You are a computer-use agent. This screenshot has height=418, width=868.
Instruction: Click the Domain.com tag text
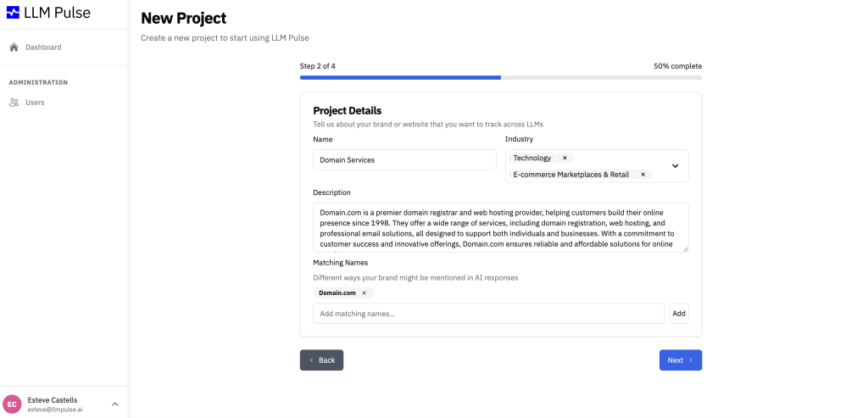pyautogui.click(x=337, y=293)
